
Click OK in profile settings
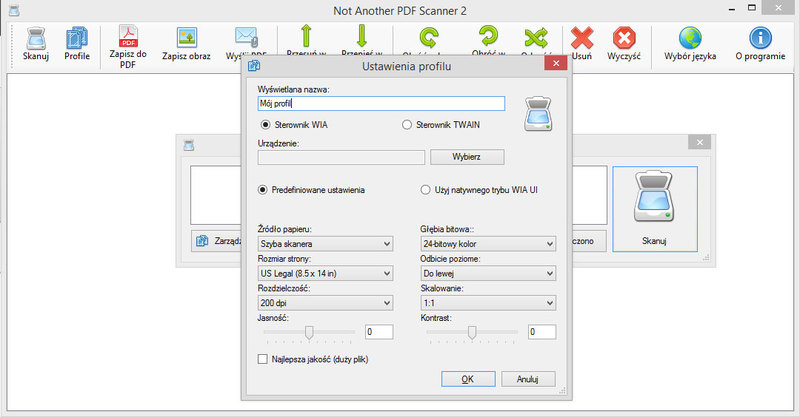point(468,379)
